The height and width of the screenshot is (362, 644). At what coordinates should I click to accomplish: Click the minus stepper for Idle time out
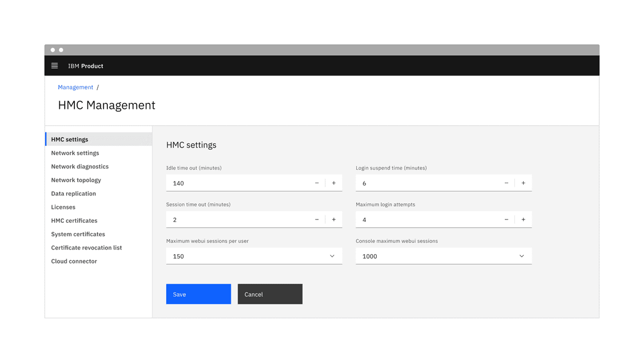click(x=317, y=183)
